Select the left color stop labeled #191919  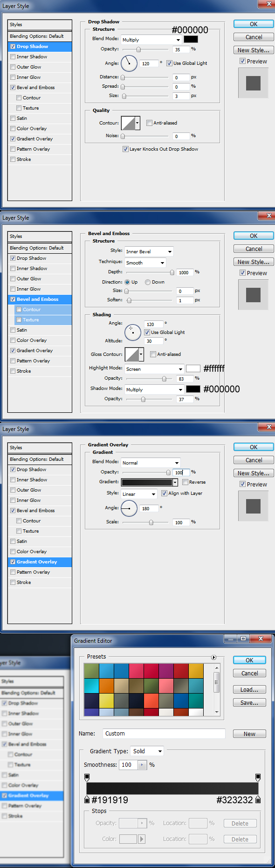[x=87, y=799]
